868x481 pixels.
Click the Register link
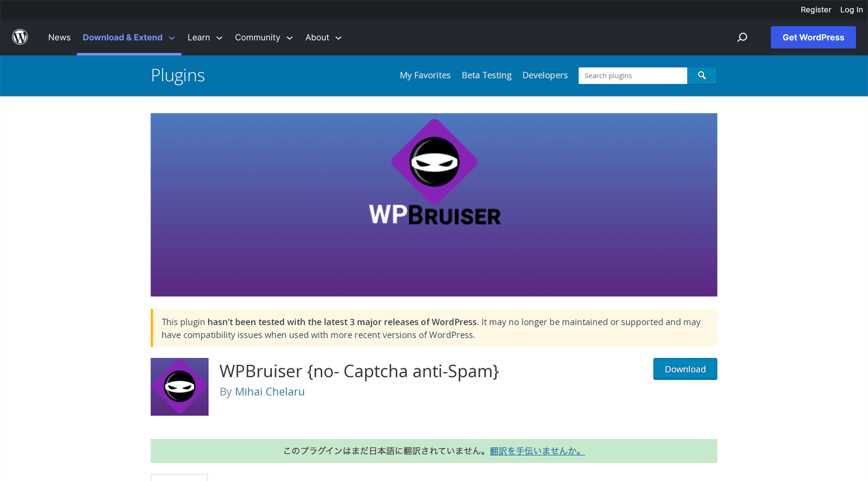[x=815, y=10]
